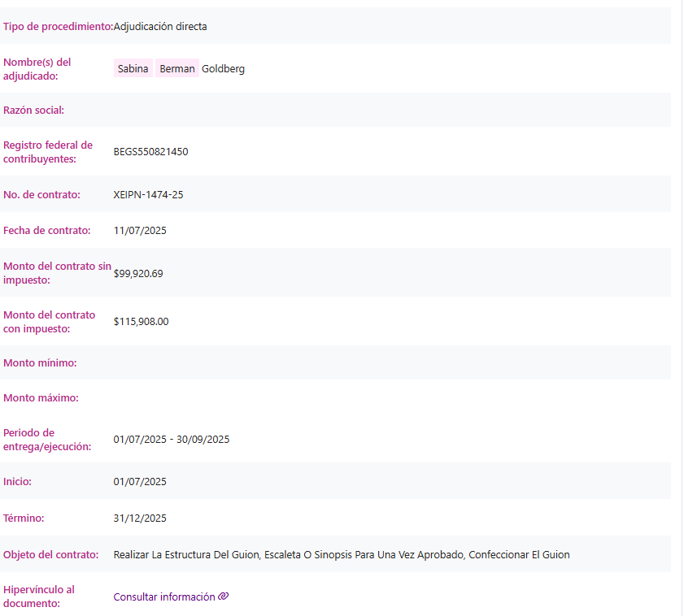Screen dimensions: 684x616
Task: Click the Registro federal de contribuyentes label
Action: pyautogui.click(x=47, y=152)
